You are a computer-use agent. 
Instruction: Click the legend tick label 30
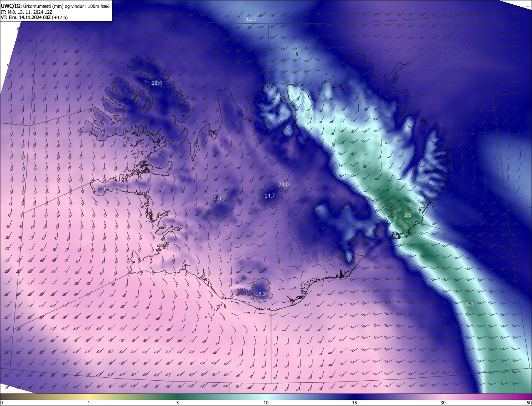(x=443, y=403)
